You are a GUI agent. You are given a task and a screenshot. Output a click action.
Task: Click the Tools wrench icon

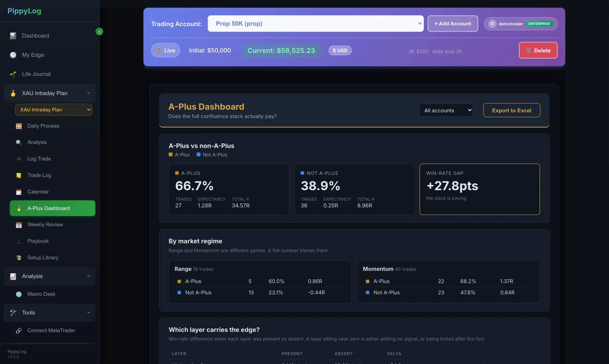click(x=13, y=313)
